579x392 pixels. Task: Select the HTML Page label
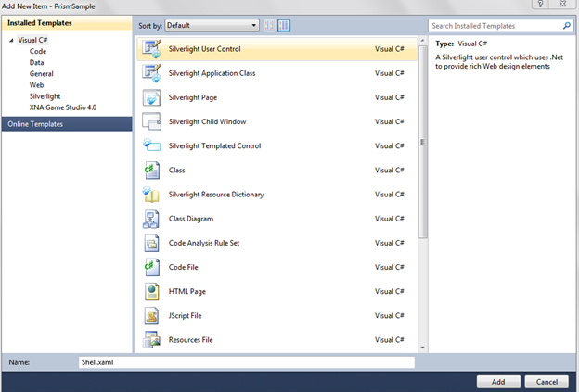point(187,291)
